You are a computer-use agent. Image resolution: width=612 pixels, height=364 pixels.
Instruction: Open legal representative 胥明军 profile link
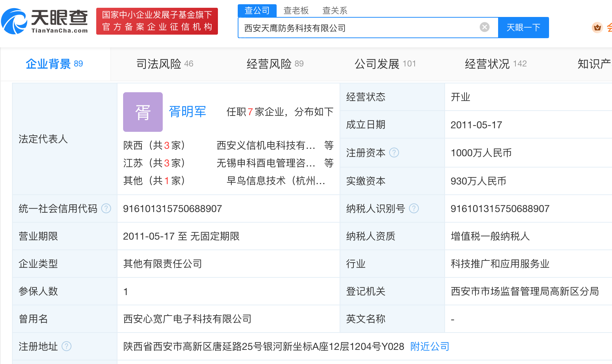(x=187, y=112)
